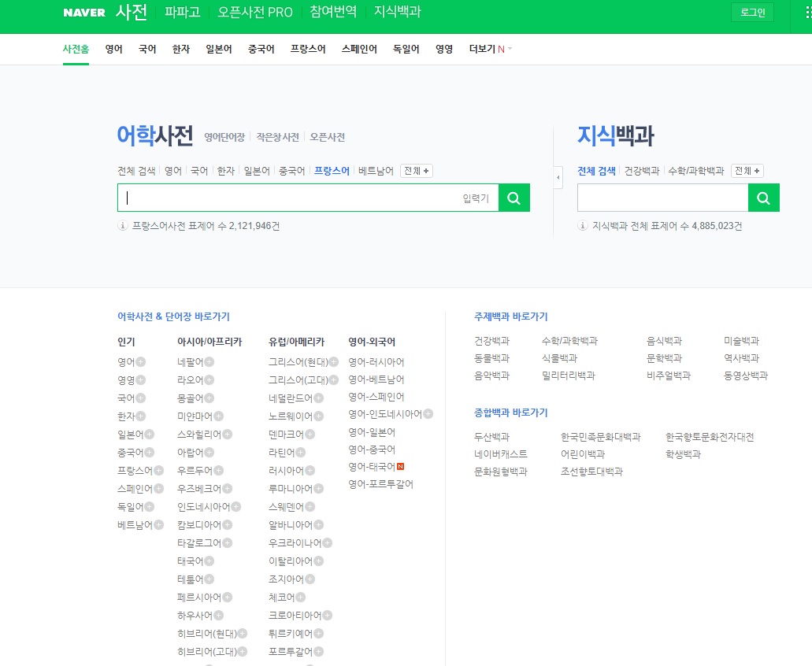Open 참여번역 in the green header
Image resolution: width=812 pixels, height=666 pixels.
coord(333,12)
